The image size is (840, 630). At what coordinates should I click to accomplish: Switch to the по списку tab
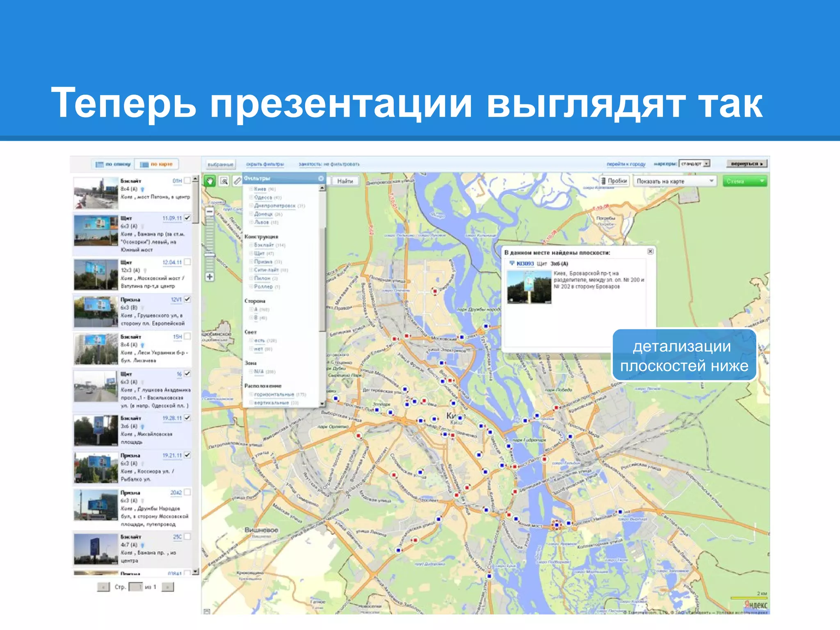coord(113,164)
